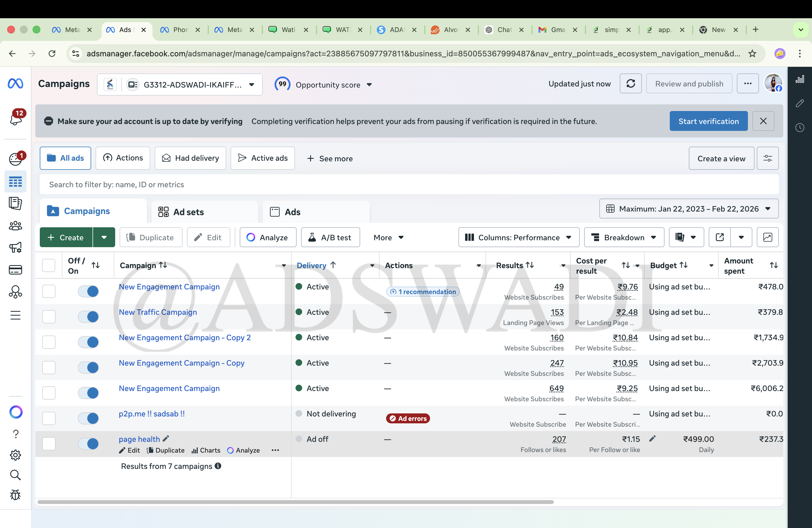
Task: Open Ads Manager settings gear in the sidebar
Action: tap(16, 455)
